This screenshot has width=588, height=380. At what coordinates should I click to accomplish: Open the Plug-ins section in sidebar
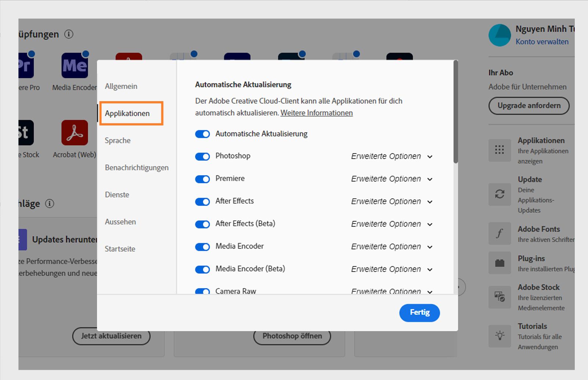(x=531, y=258)
